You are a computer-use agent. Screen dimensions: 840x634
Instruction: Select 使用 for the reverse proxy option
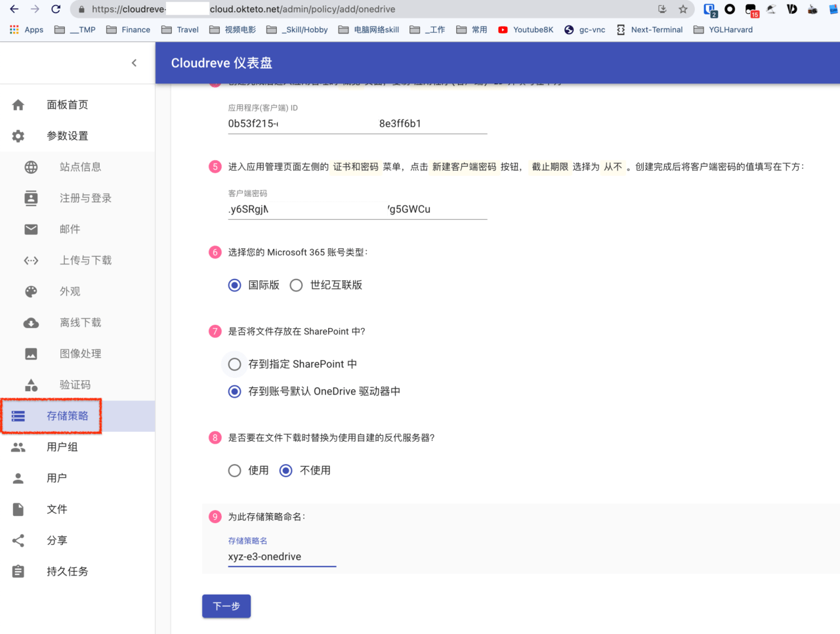pyautogui.click(x=235, y=471)
